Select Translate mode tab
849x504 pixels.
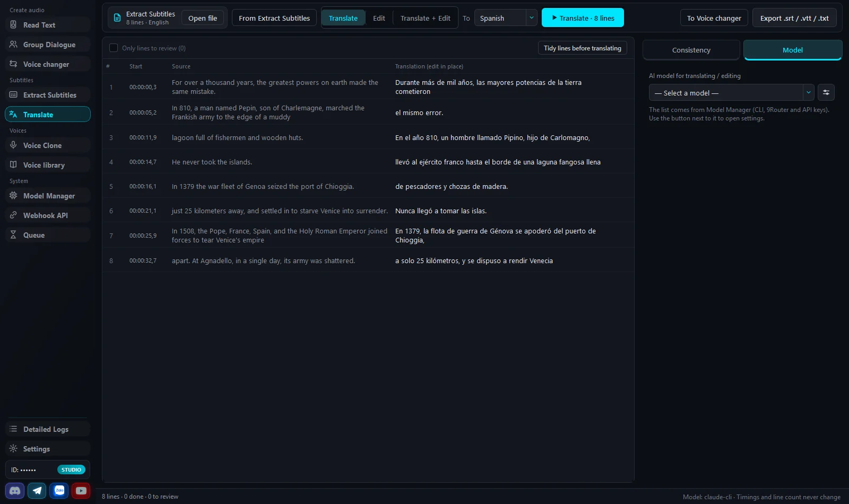pyautogui.click(x=343, y=18)
